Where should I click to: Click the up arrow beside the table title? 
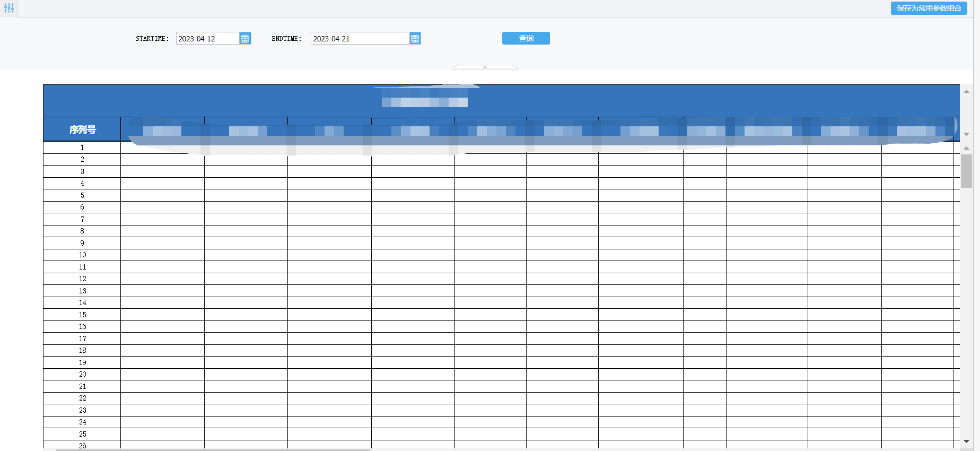tap(966, 91)
